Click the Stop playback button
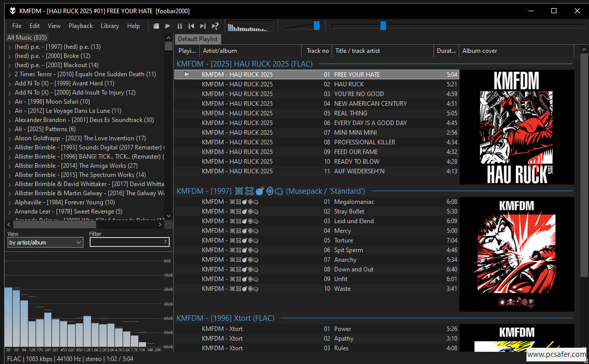The width and height of the screenshot is (589, 364). tap(156, 26)
